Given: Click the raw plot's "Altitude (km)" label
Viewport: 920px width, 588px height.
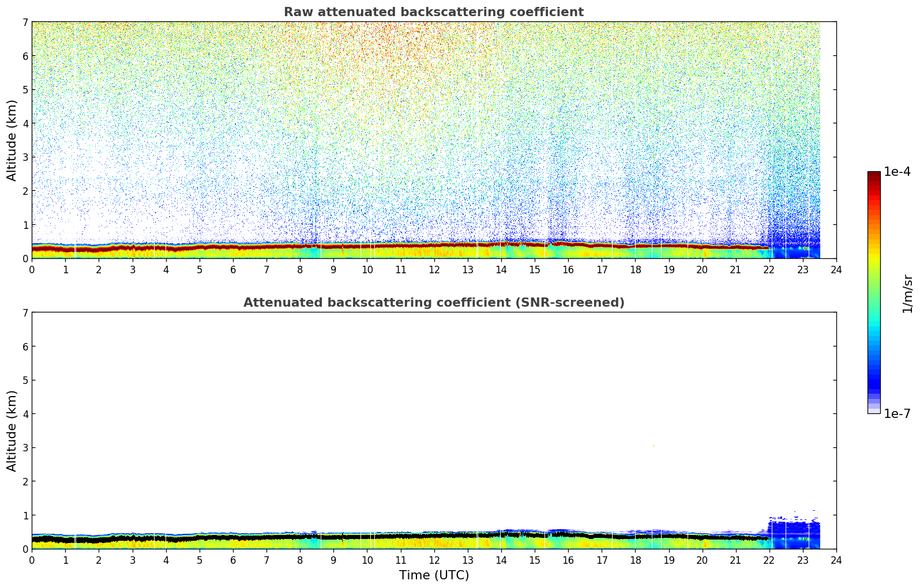Looking at the screenshot, I should coord(12,140).
